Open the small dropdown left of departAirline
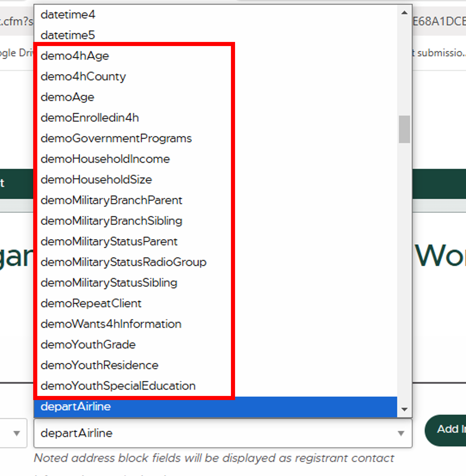 pyautogui.click(x=17, y=433)
